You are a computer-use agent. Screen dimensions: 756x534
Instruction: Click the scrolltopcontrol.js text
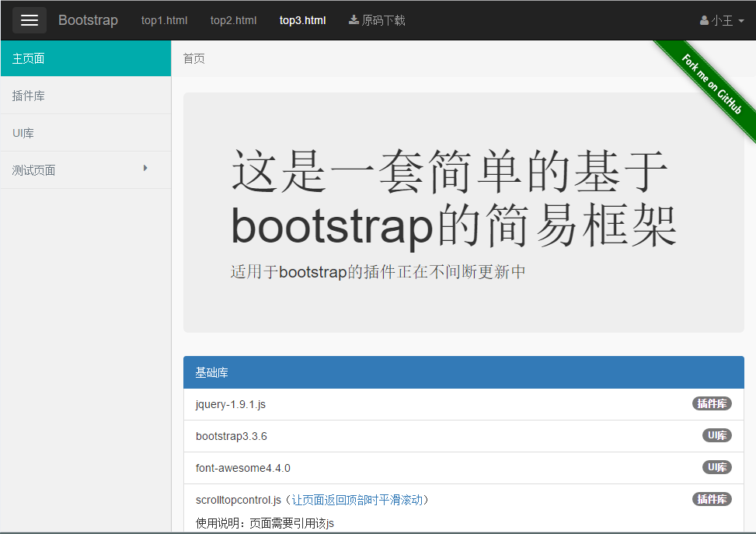(x=239, y=501)
